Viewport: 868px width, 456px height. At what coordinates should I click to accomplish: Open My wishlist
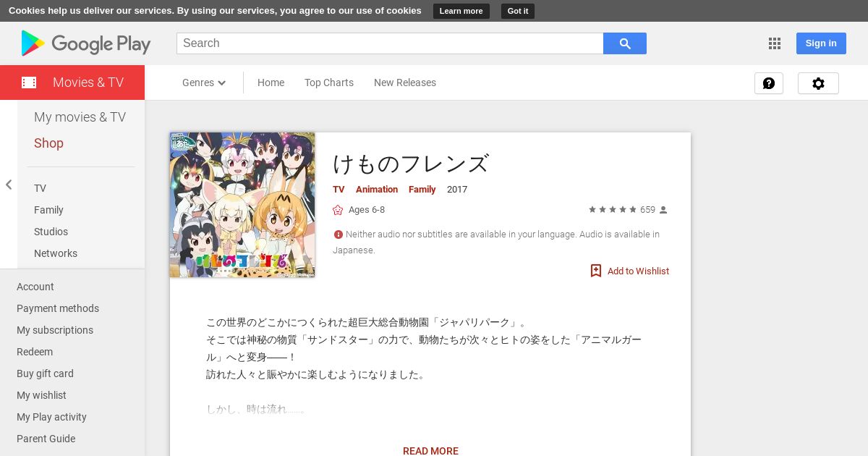coord(41,395)
